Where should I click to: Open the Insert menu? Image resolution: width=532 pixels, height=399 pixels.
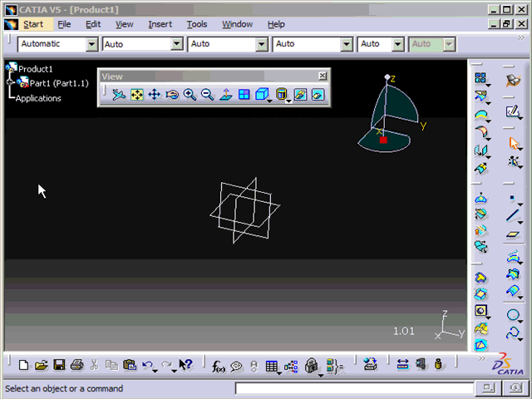pos(160,24)
